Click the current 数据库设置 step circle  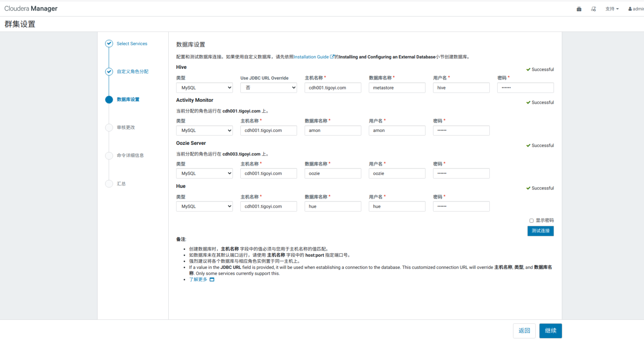point(109,99)
